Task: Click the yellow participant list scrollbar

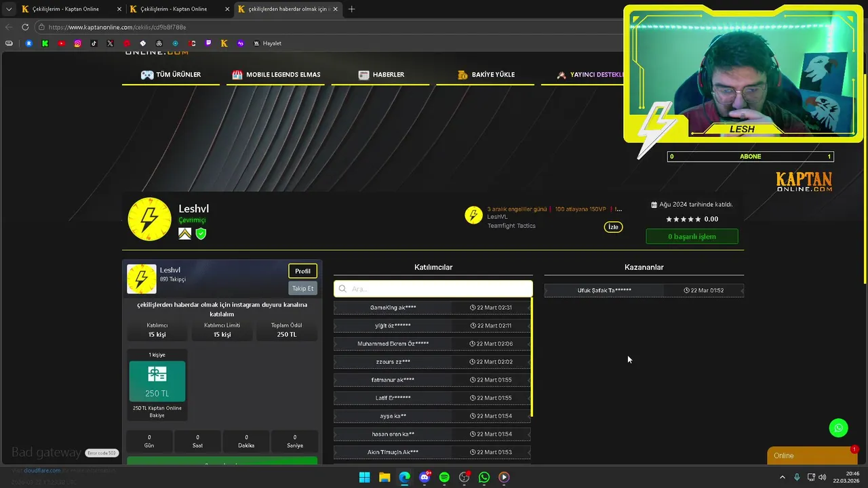Action: click(532, 357)
